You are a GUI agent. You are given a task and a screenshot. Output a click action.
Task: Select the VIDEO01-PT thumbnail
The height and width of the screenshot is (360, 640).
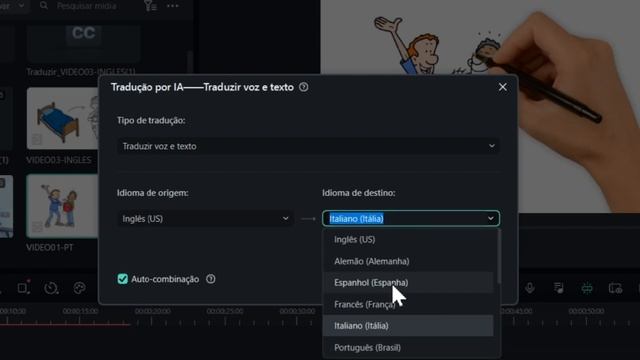(x=62, y=206)
